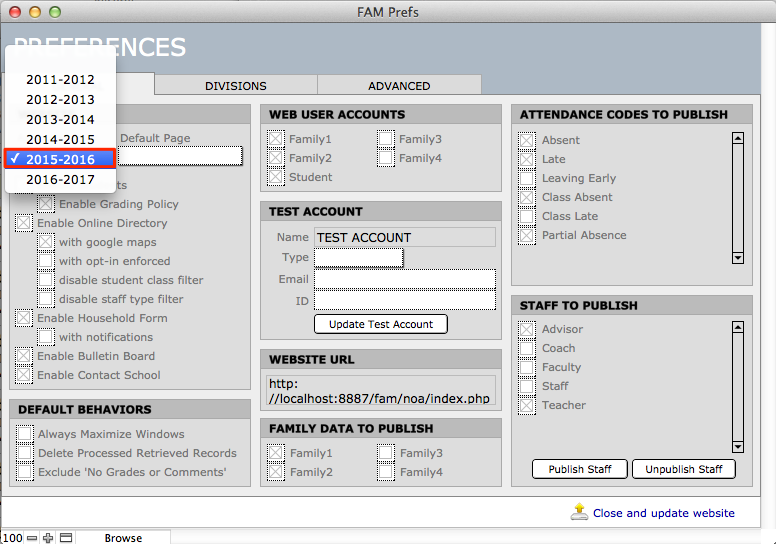Switch to the DIVISIONS tab
This screenshot has width=776, height=544.
point(236,86)
